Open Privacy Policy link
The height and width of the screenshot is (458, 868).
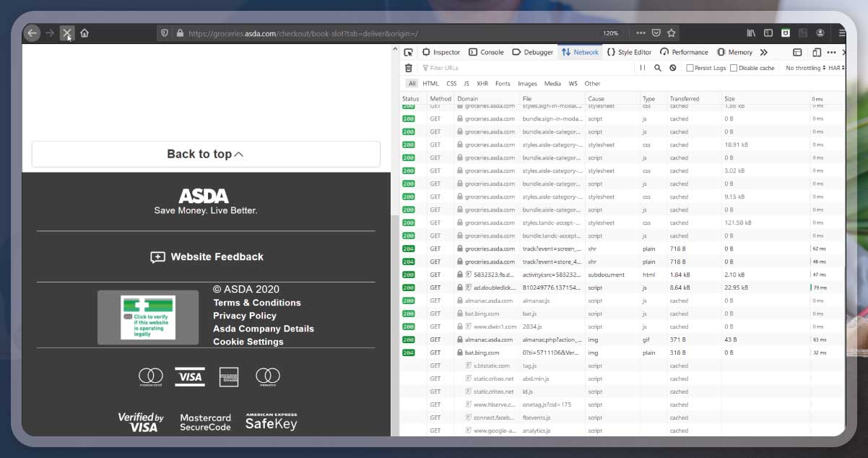(245, 316)
